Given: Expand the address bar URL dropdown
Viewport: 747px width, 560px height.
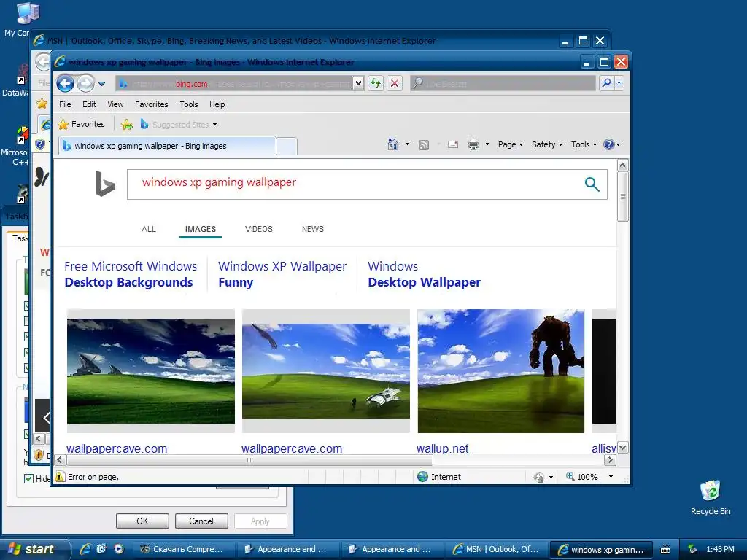Looking at the screenshot, I should pos(358,83).
